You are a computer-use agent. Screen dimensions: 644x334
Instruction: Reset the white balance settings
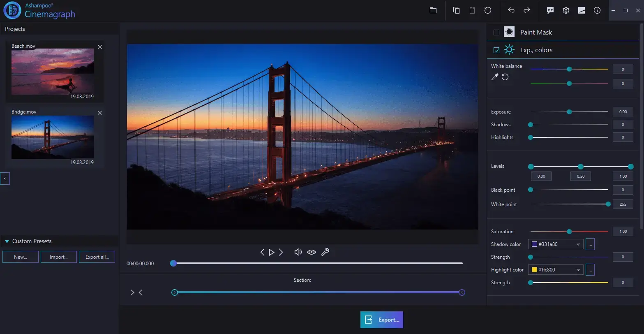tap(505, 77)
